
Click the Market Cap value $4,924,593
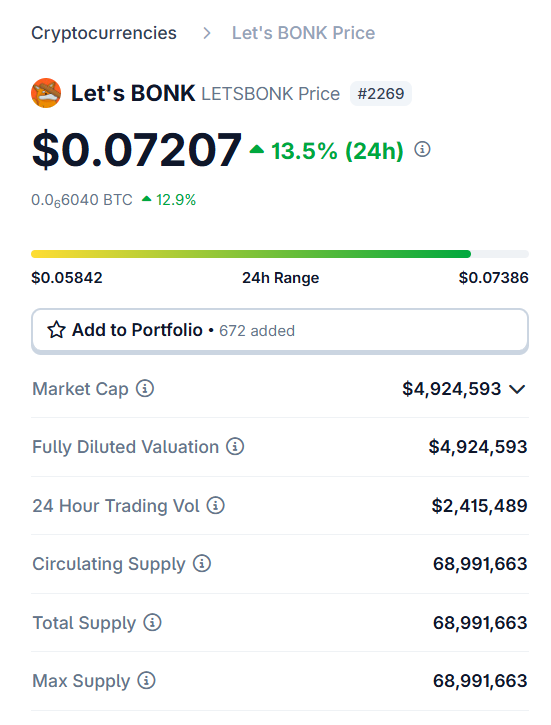coord(452,389)
